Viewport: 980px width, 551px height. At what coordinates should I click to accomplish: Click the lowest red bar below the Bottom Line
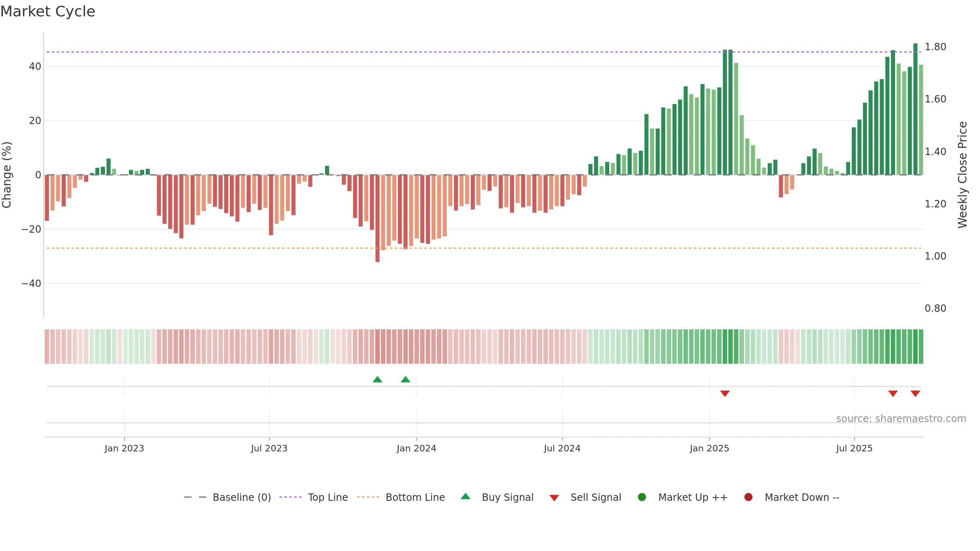pos(377,218)
